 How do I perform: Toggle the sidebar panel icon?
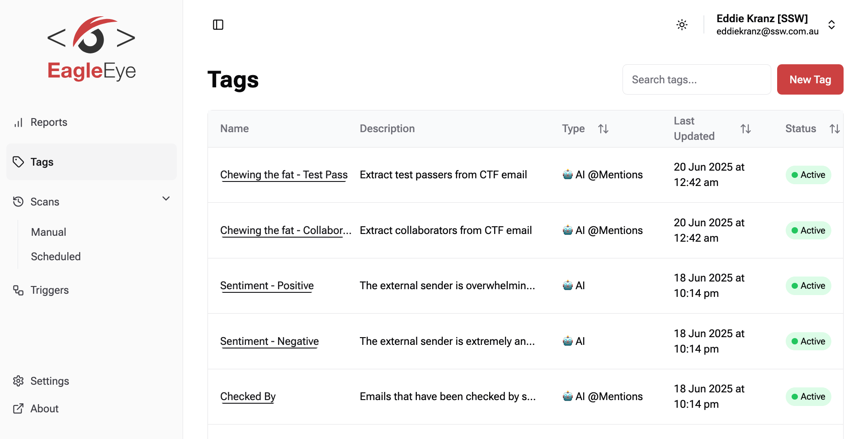click(x=218, y=24)
